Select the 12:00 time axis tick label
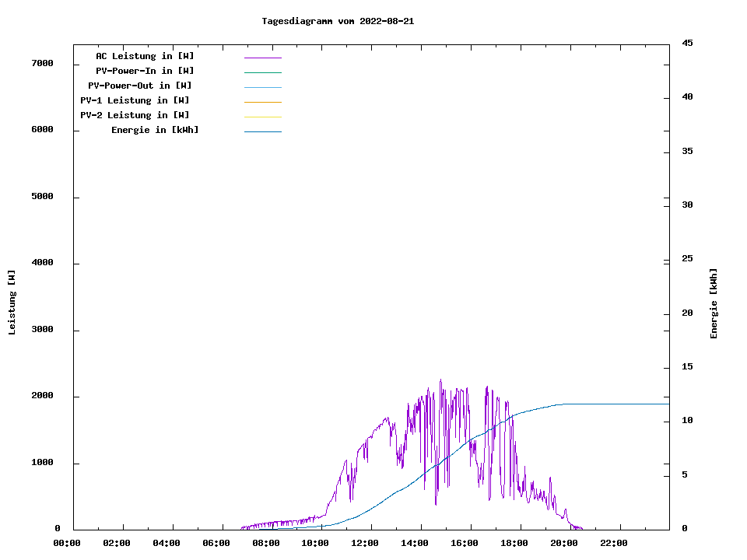This screenshot has width=747, height=560. tap(365, 543)
